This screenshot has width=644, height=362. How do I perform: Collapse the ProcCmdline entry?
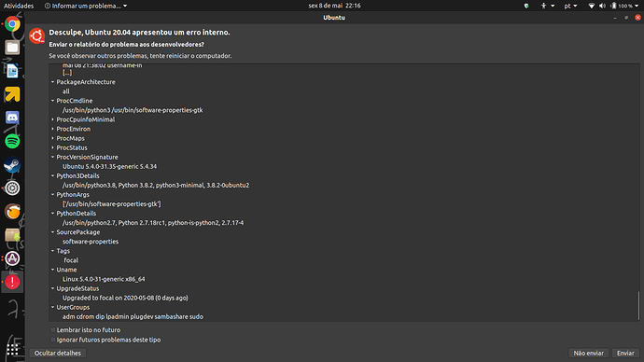pyautogui.click(x=52, y=101)
